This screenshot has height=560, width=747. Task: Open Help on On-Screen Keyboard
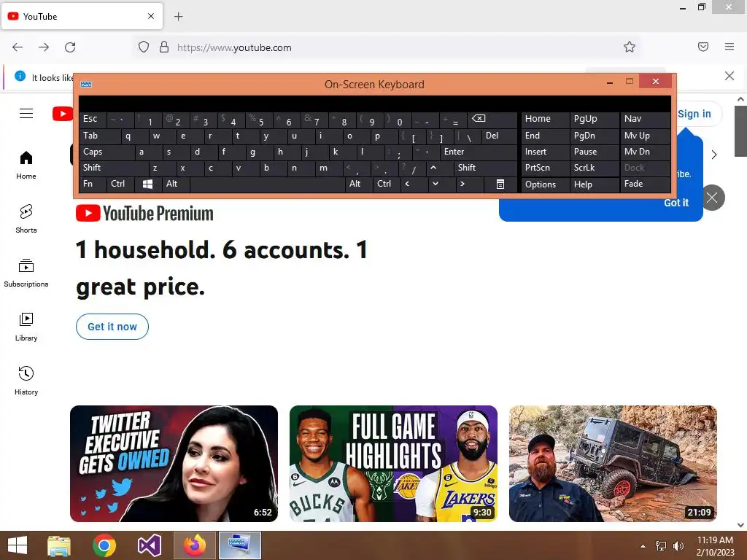594,184
